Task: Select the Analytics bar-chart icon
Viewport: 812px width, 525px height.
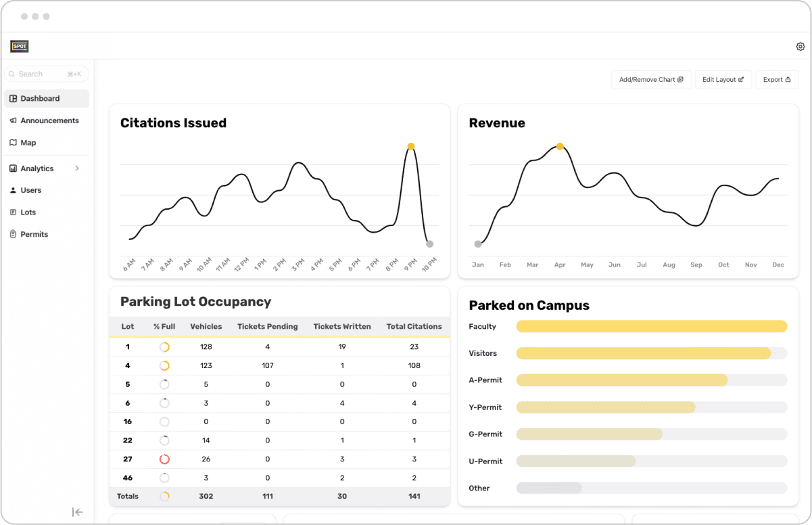Action: (14, 168)
